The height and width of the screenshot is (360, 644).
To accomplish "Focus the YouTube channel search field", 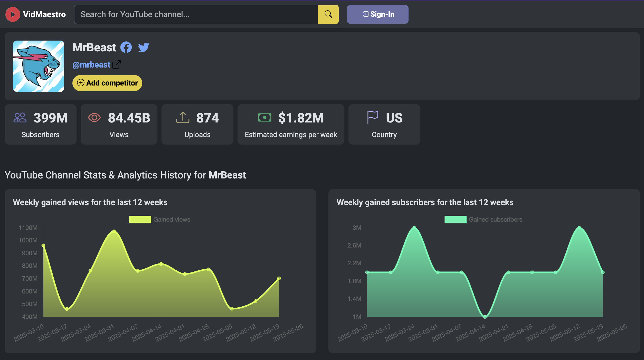I will (196, 14).
